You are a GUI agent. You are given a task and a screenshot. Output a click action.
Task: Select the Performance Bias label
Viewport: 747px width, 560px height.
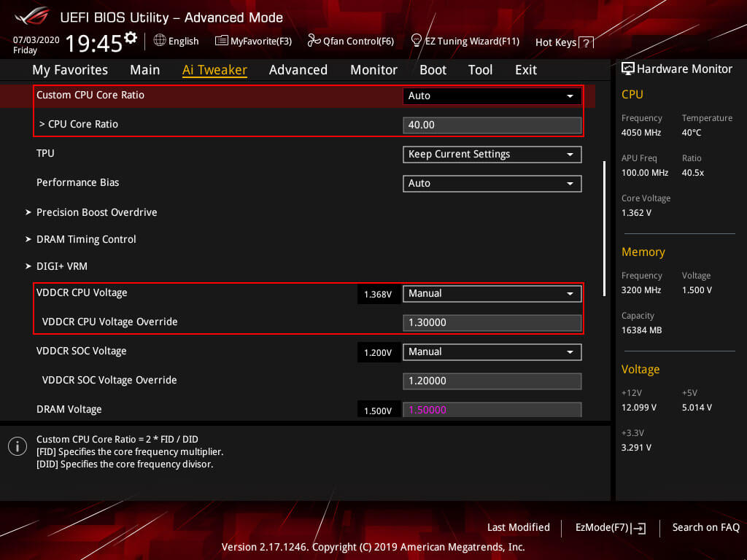77,182
